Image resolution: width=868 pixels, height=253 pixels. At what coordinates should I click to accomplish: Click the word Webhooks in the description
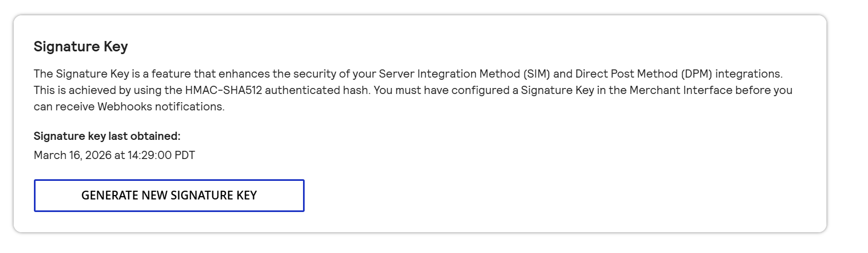coord(125,107)
